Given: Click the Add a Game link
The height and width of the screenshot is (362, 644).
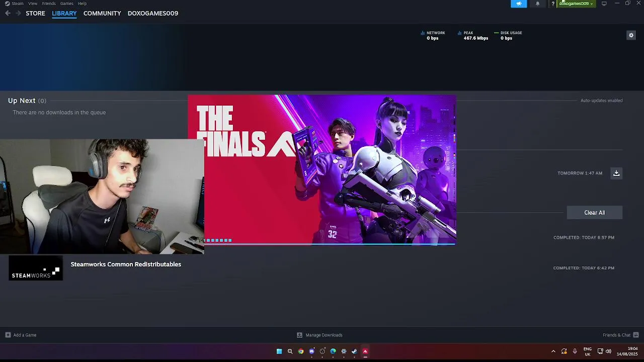Looking at the screenshot, I should click(25, 335).
